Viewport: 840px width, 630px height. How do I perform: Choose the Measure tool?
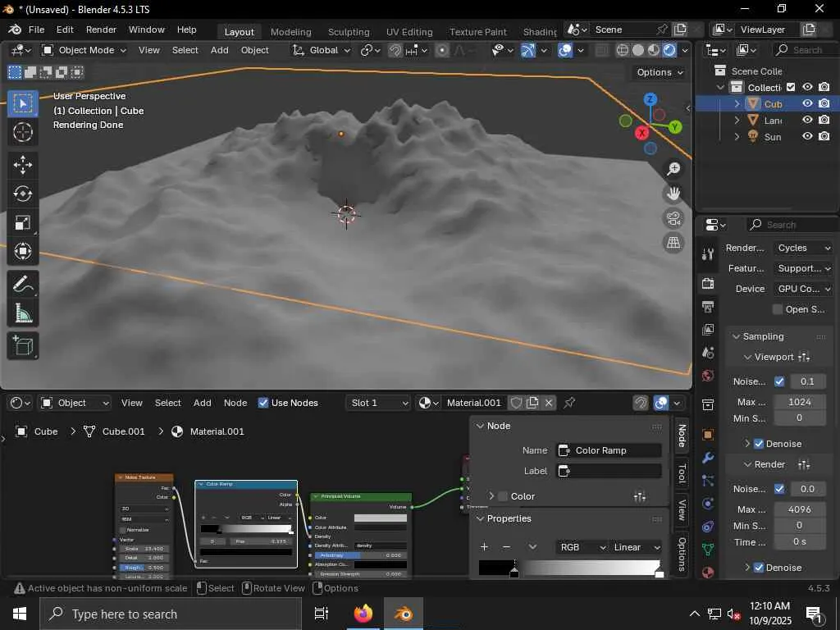[x=23, y=313]
